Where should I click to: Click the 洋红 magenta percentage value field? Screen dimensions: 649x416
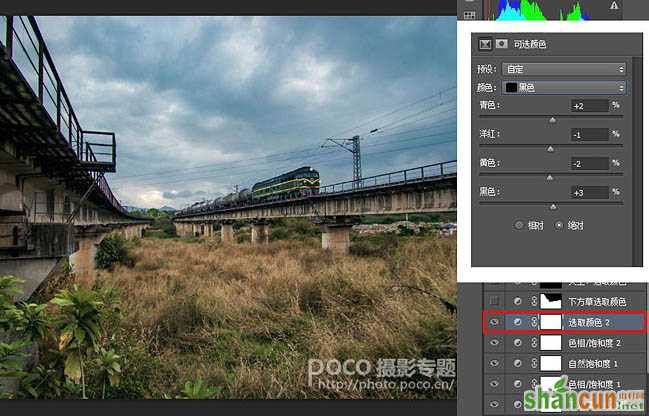coord(589,135)
